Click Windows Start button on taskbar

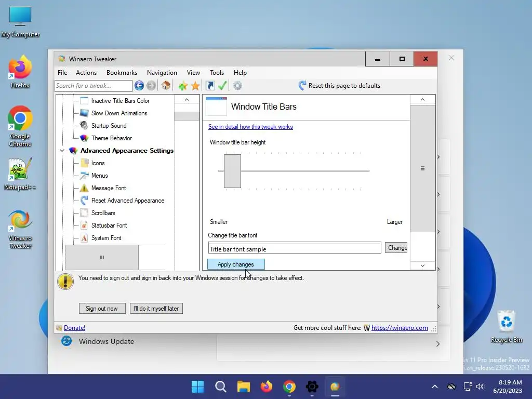pos(198,387)
